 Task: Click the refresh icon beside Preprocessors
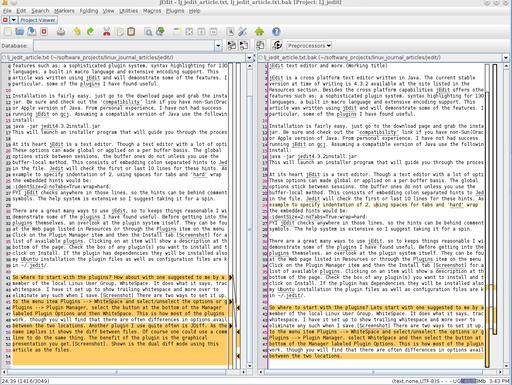coord(277,45)
